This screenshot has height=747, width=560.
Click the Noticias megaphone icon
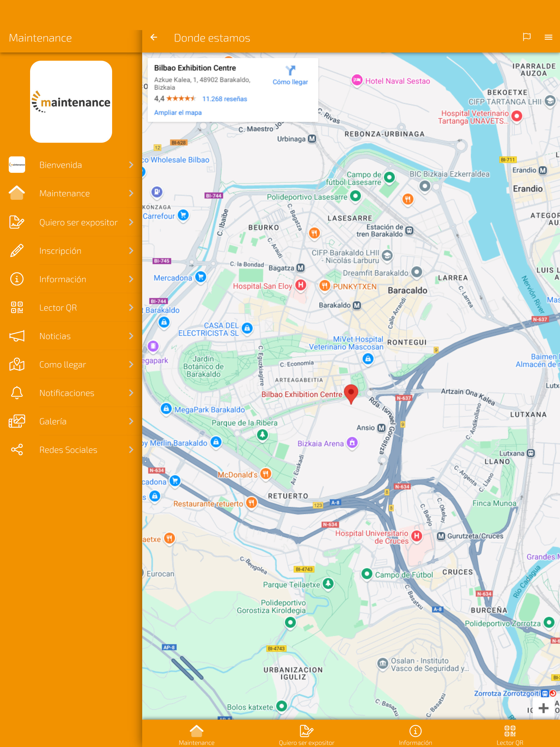[17, 336]
